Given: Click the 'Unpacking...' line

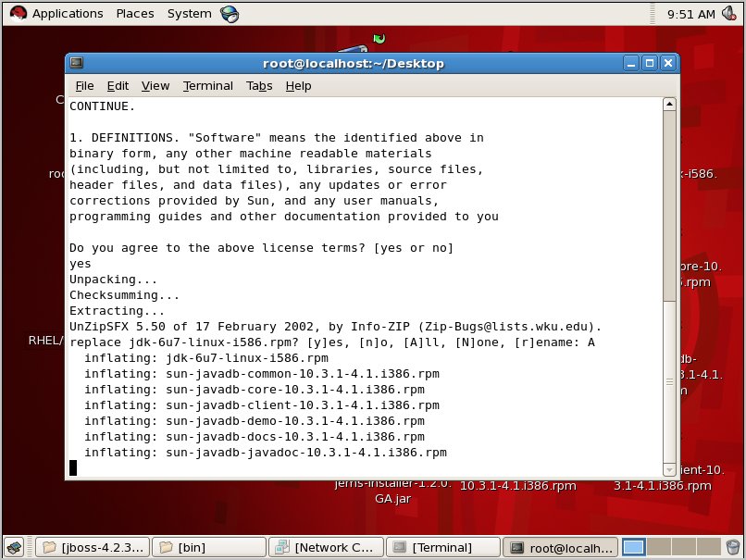Looking at the screenshot, I should [x=113, y=280].
